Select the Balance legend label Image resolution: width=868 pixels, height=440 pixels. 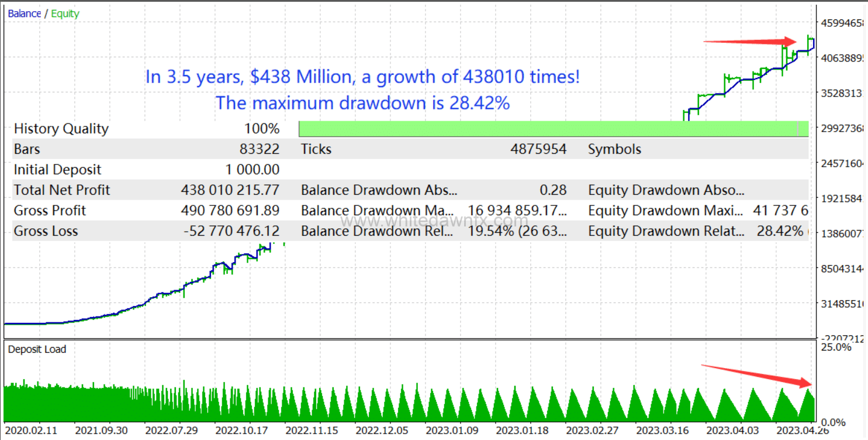click(25, 13)
